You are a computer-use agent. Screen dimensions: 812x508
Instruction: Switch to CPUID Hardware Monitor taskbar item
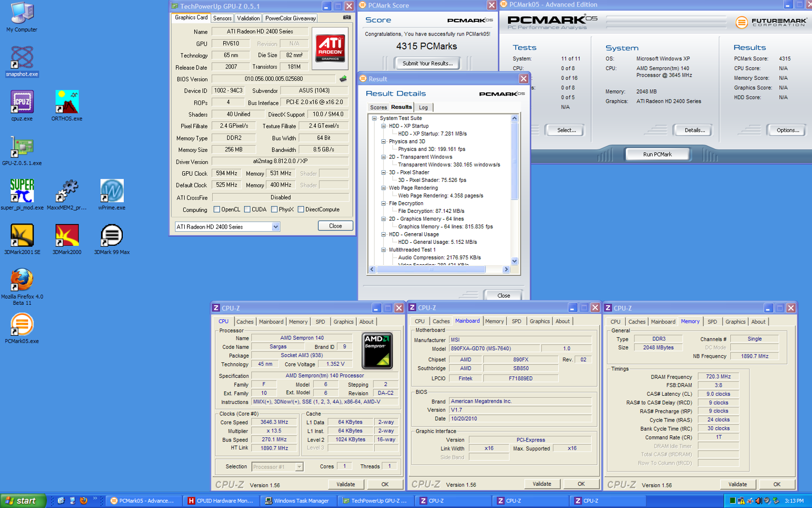click(221, 500)
